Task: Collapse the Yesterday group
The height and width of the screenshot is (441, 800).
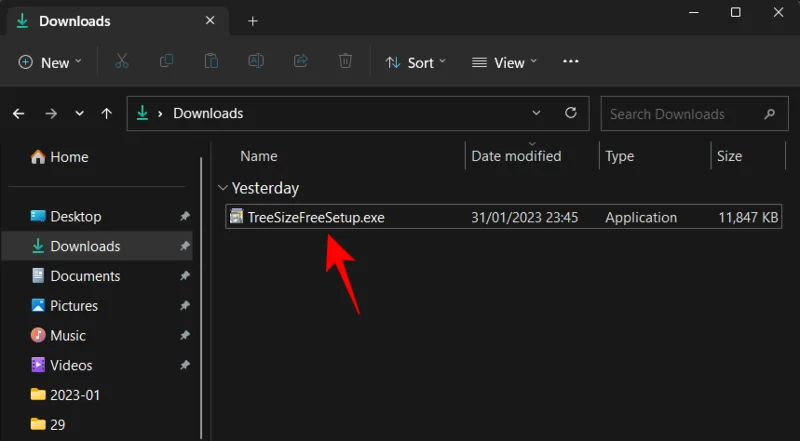Action: pos(222,188)
